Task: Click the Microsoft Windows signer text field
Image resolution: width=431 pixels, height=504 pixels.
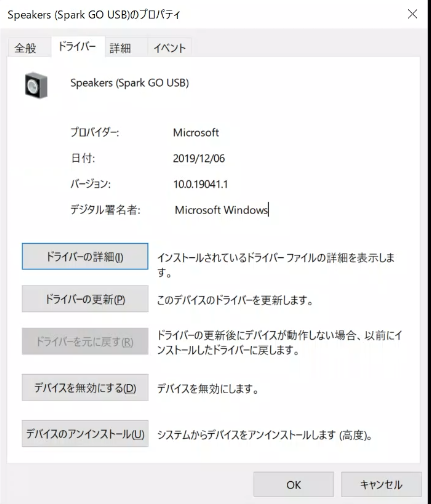Action: click(x=221, y=210)
